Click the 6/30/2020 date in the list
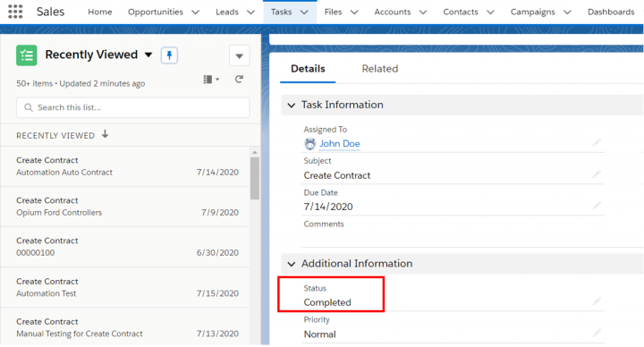 (217, 253)
